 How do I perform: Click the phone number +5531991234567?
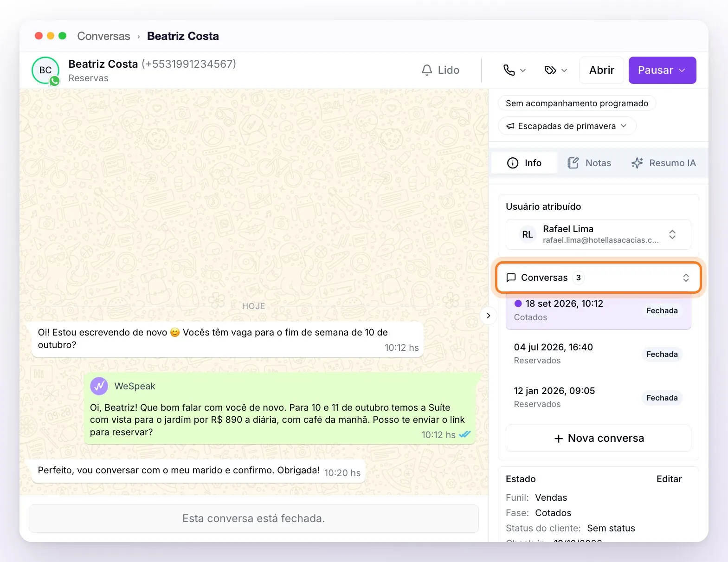[x=189, y=64]
